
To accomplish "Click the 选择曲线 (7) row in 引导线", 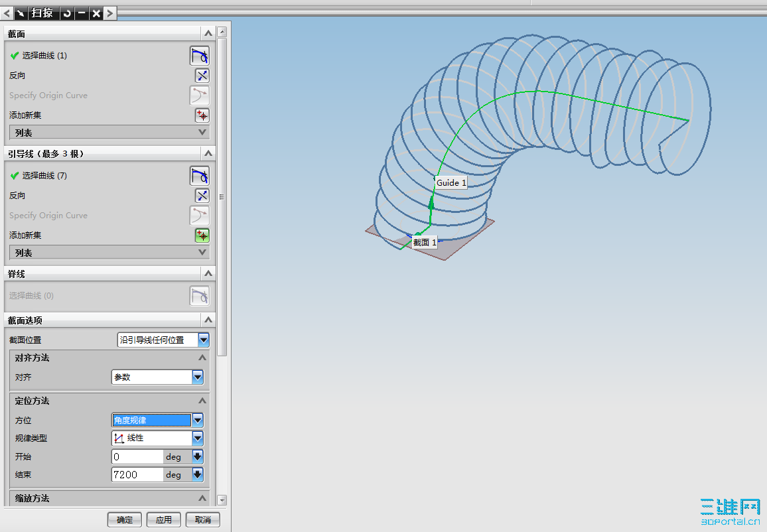I will pyautogui.click(x=109, y=176).
